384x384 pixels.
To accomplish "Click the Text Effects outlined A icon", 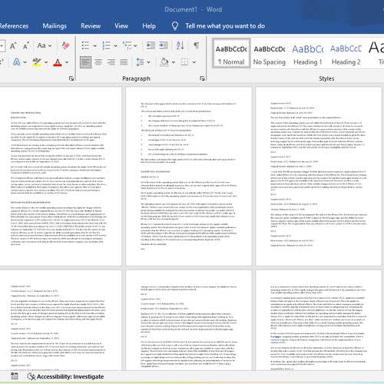I will [x=17, y=62].
